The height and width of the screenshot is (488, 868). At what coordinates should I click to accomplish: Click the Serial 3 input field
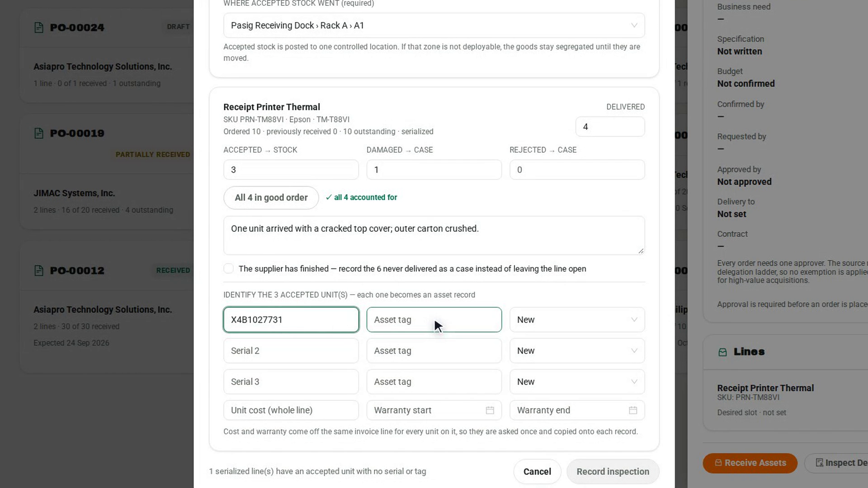point(291,382)
